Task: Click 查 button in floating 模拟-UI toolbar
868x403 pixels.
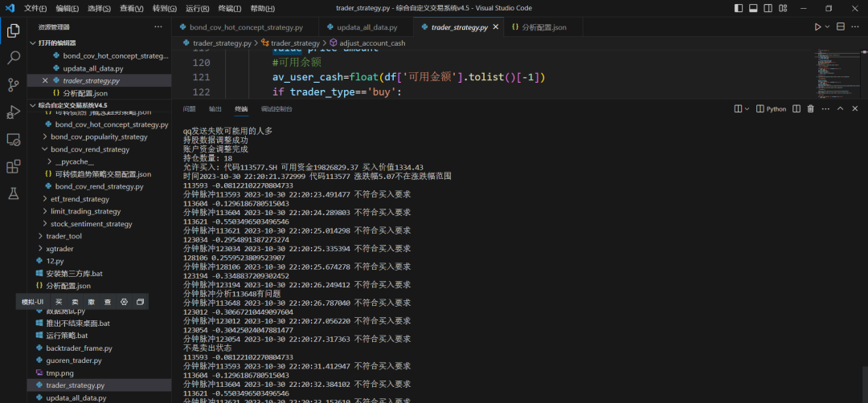Action: [108, 302]
